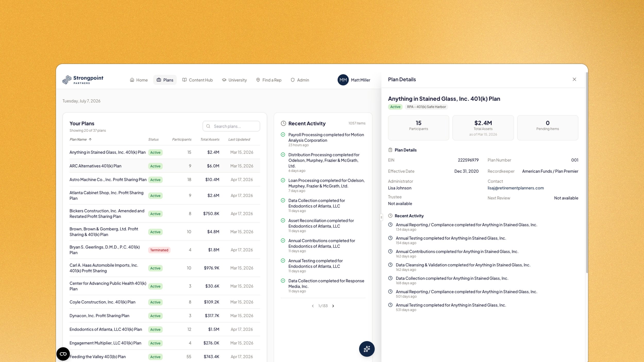Click check icon for Asset Reconciliation item
Viewport: 644px width, 362px height.
(283, 220)
